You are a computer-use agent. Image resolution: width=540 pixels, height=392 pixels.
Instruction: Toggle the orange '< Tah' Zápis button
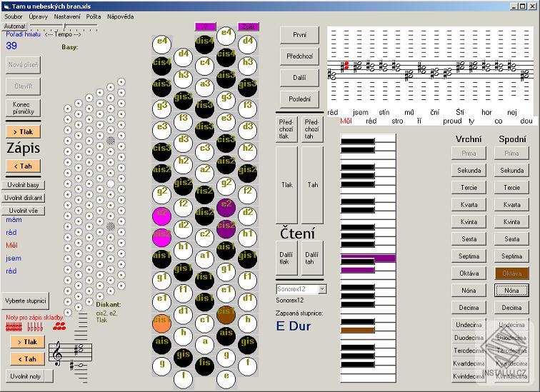coord(24,166)
